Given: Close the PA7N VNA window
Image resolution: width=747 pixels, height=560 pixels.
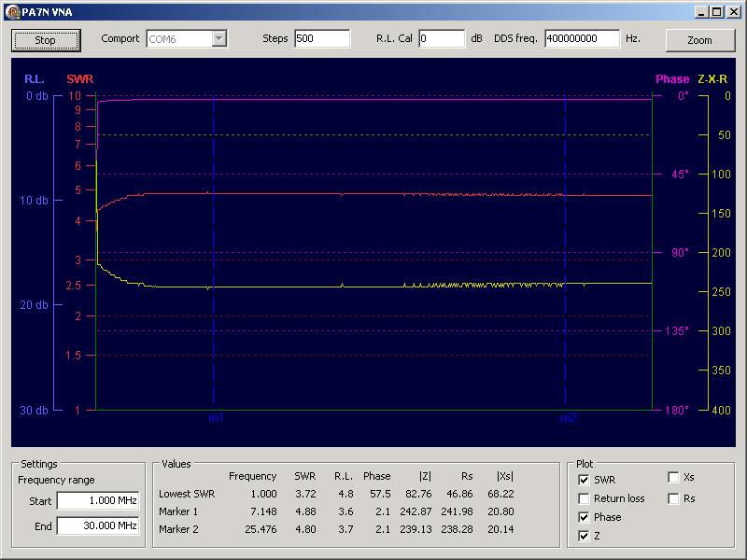Looking at the screenshot, I should click(733, 11).
